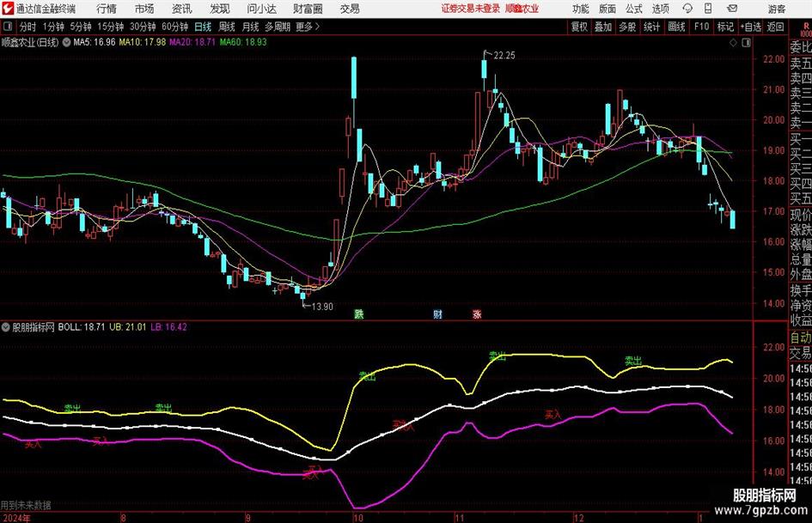Viewport: 812px width, 523px height.
Task: Click the 通达信 red app logo
Action: [x=8, y=9]
